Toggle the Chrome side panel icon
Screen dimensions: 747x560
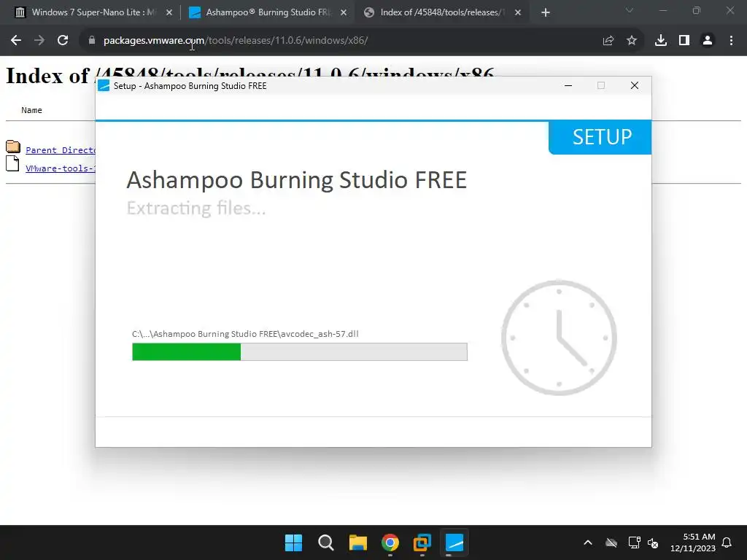[x=684, y=41]
